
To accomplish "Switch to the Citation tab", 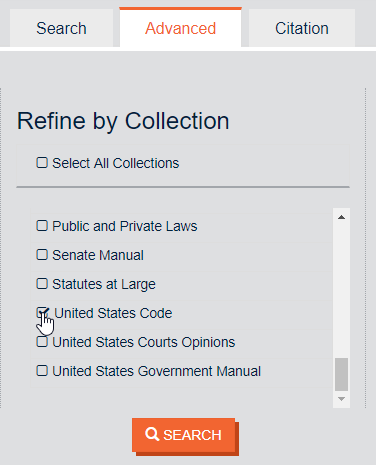I will [302, 28].
